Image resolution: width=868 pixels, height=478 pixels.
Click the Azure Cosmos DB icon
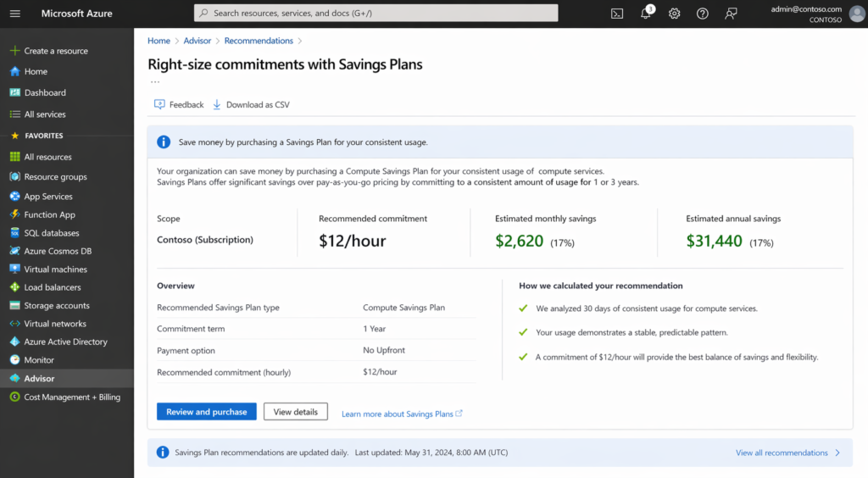15,251
